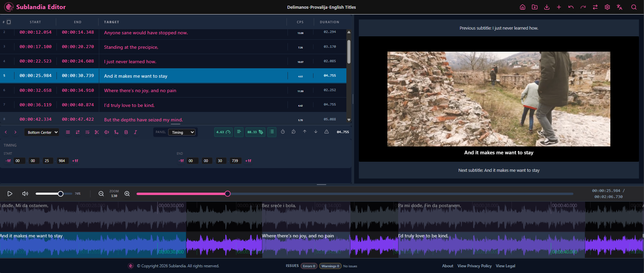644x273 pixels.
Task: Select subtitle 'I'd truly love to be kind,' in table
Action: pyautogui.click(x=173, y=105)
